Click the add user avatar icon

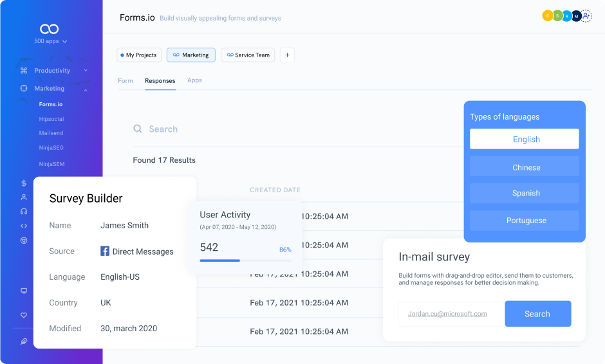click(586, 16)
